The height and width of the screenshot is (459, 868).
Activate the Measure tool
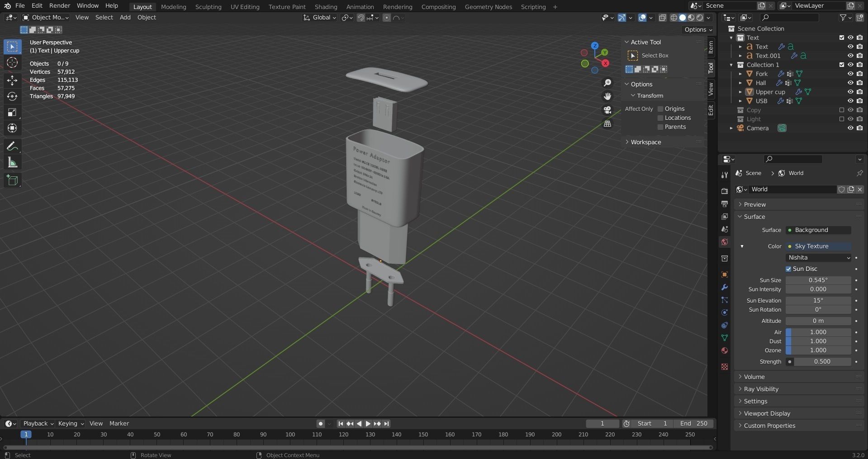coord(12,163)
